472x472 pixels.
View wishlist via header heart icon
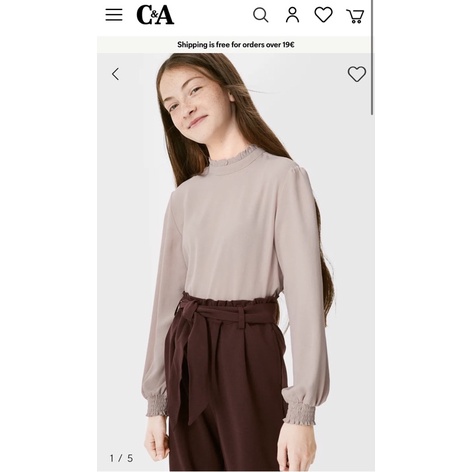323,15
